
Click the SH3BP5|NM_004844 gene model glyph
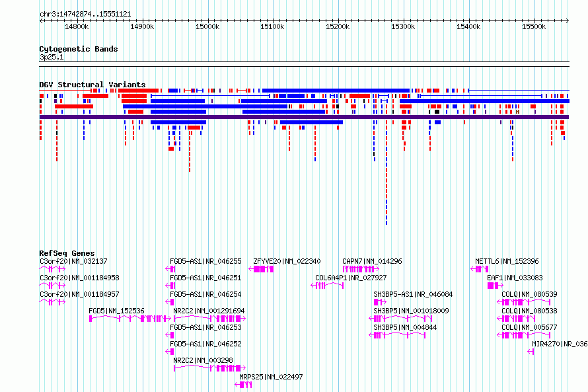tap(397, 335)
